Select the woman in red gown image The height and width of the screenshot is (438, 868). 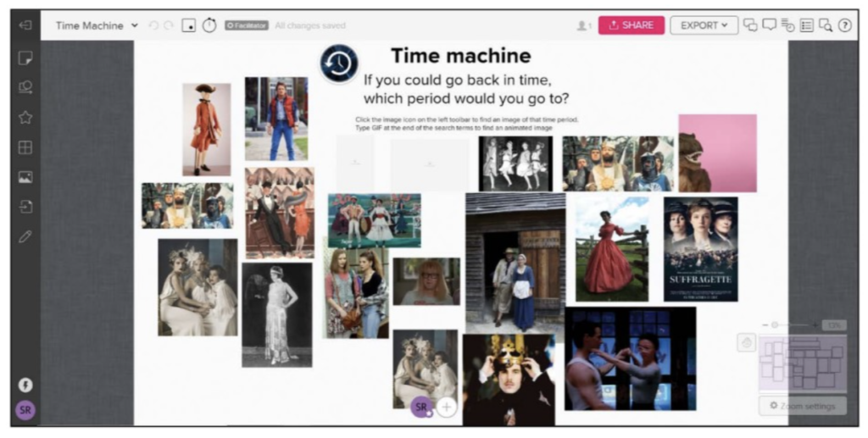(612, 249)
